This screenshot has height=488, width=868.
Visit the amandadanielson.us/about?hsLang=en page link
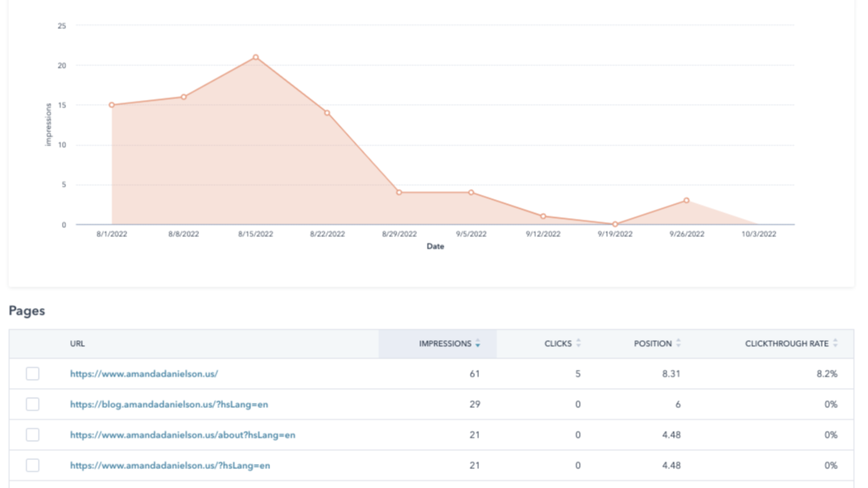tap(183, 435)
